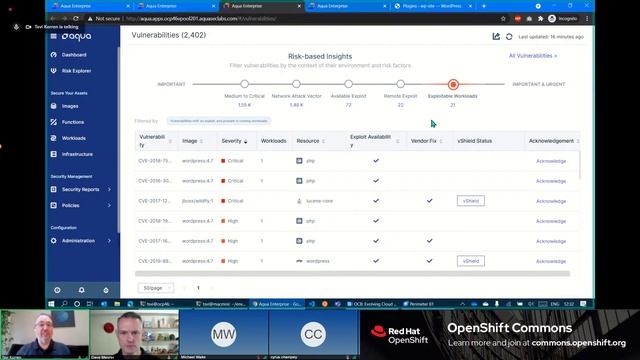
Task: Open Infrastructure in the sidebar
Action: (x=77, y=154)
